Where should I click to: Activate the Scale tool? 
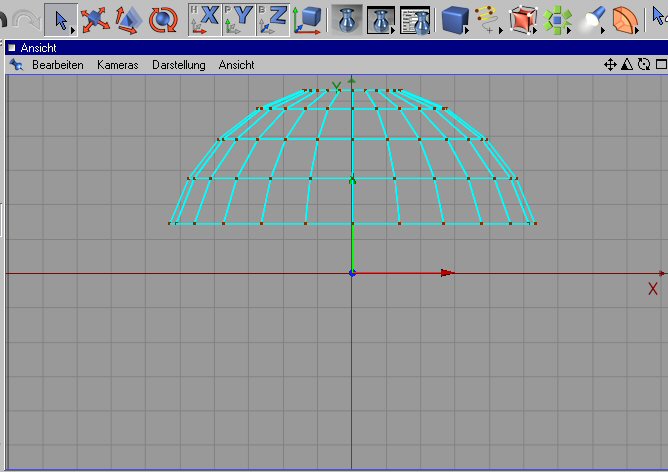[127, 18]
